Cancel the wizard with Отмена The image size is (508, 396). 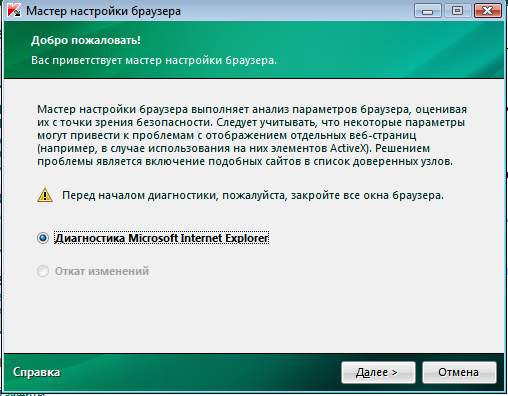[x=459, y=372]
